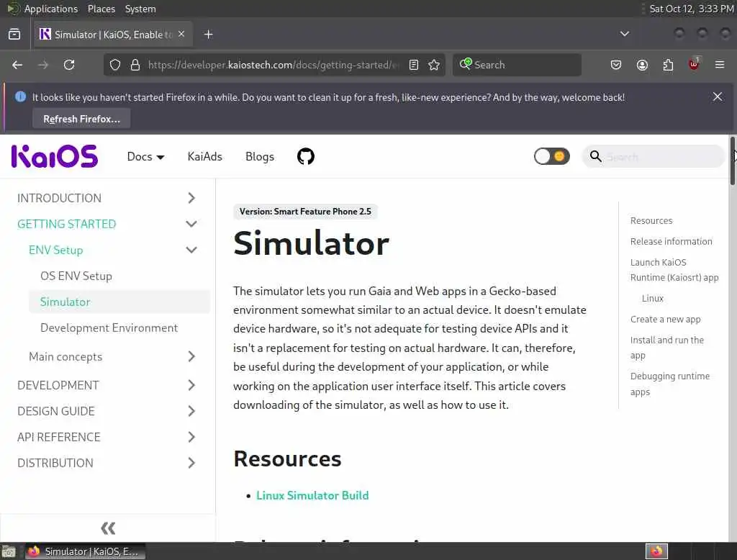Toggle dark mode switch
737x560 pixels.
551,157
